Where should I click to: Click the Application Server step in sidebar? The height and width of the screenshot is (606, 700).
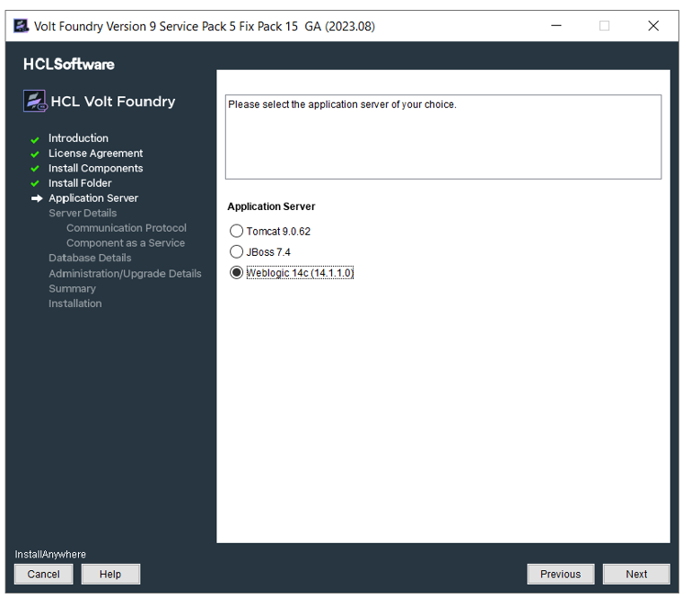tap(93, 198)
